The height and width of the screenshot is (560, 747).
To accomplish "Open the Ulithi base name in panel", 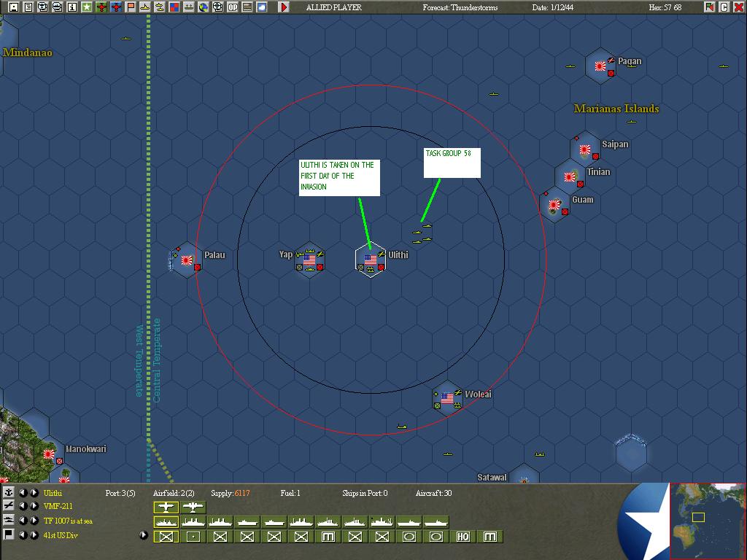I will point(53,493).
